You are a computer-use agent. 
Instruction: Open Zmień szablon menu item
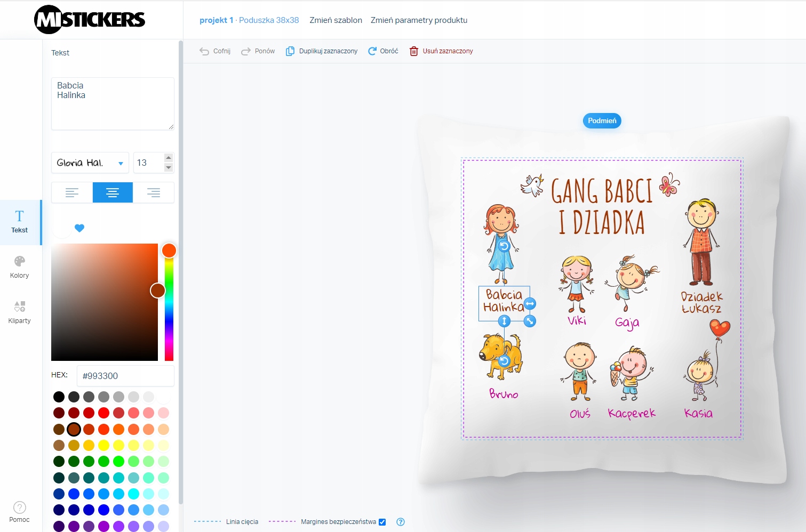[336, 20]
